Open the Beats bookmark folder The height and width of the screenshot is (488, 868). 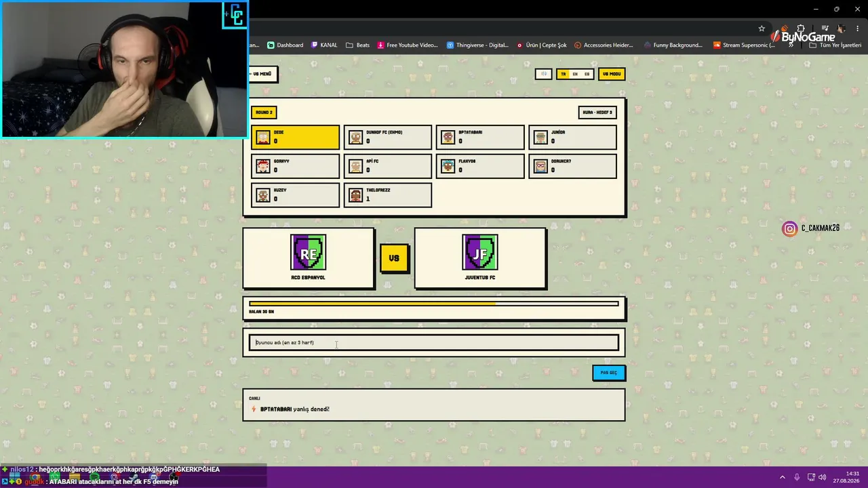[x=357, y=45]
